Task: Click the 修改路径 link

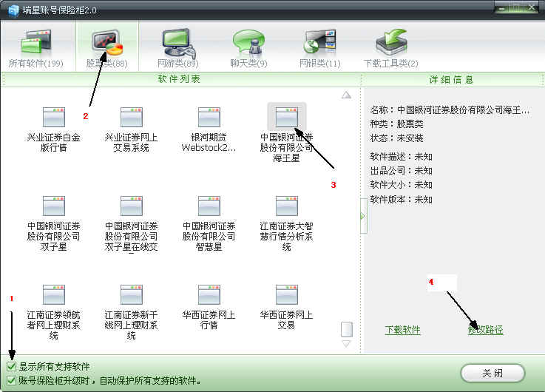Action: click(486, 330)
